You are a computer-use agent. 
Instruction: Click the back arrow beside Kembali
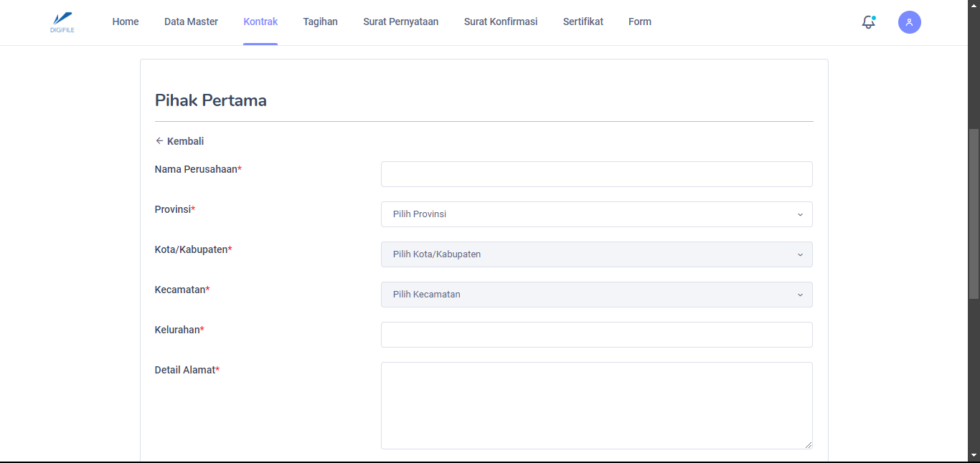click(159, 141)
